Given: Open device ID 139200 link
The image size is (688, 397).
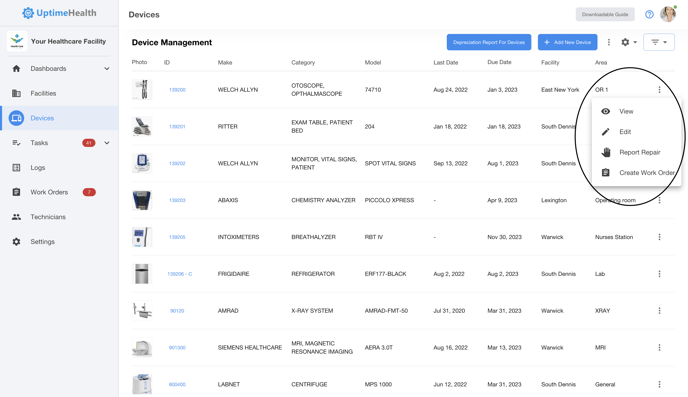Looking at the screenshot, I should pos(177,89).
